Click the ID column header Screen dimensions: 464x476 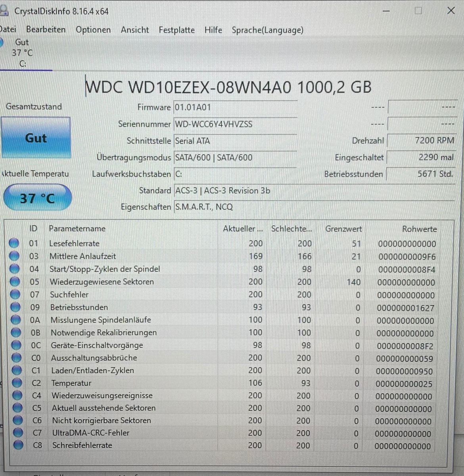click(x=33, y=228)
